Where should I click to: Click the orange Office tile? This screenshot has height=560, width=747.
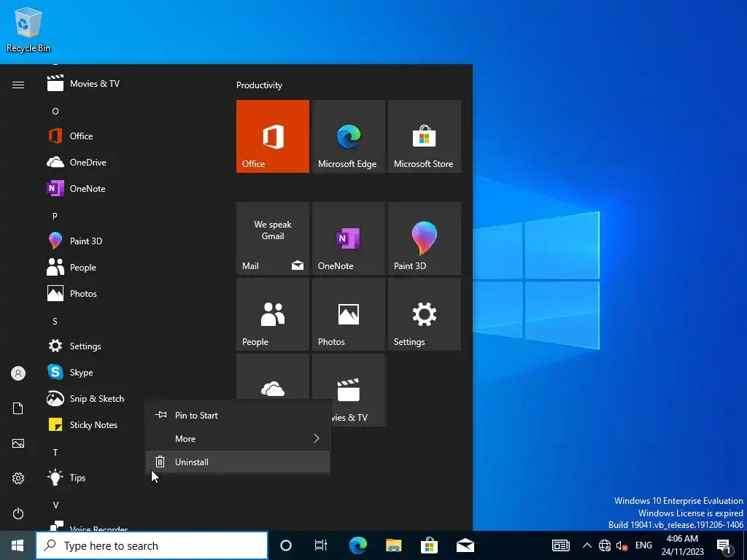click(273, 136)
